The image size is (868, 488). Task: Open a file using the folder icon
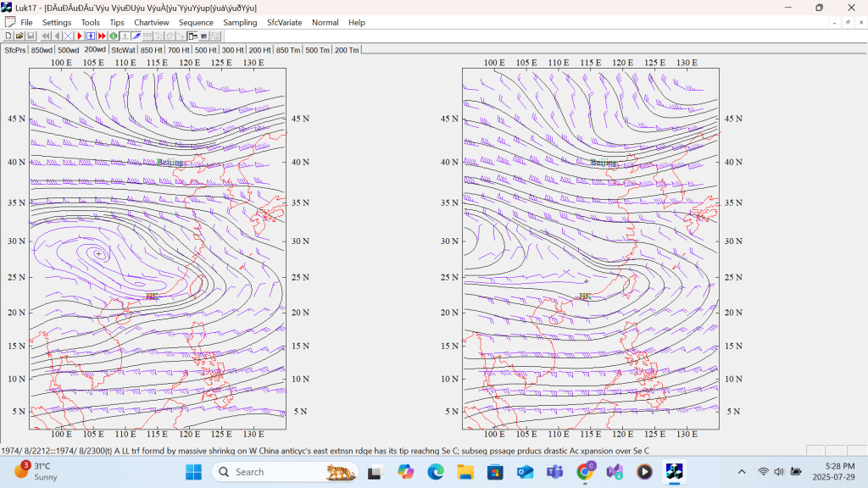(x=19, y=36)
